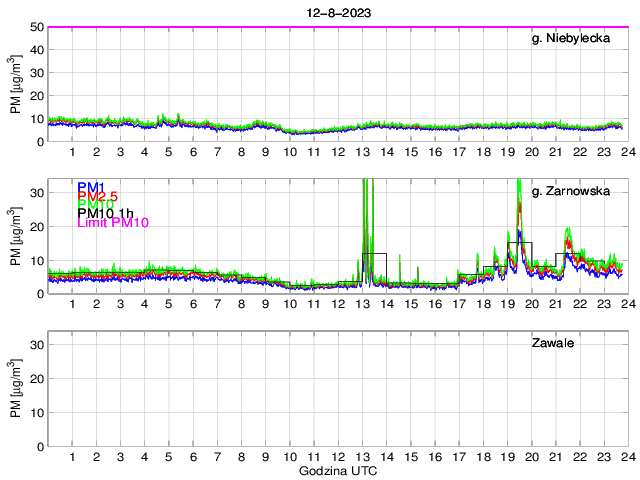The height and width of the screenshot is (480, 640).
Task: Click the PM y-axis label of Zarnowska chart
Action: pos(15,237)
